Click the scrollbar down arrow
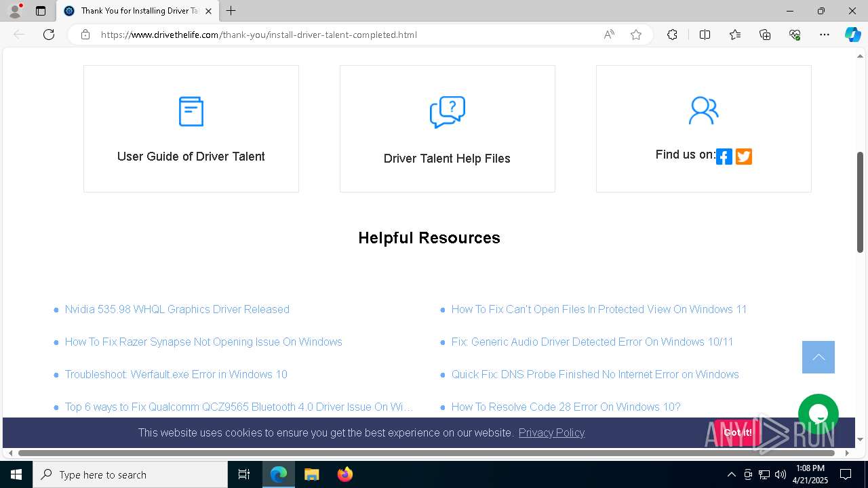This screenshot has height=488, width=868. [x=860, y=439]
